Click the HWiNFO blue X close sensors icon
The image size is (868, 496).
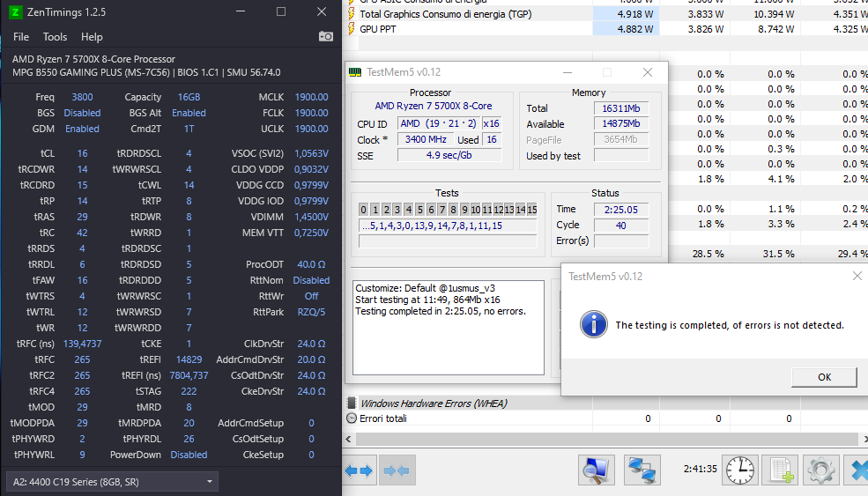857,470
